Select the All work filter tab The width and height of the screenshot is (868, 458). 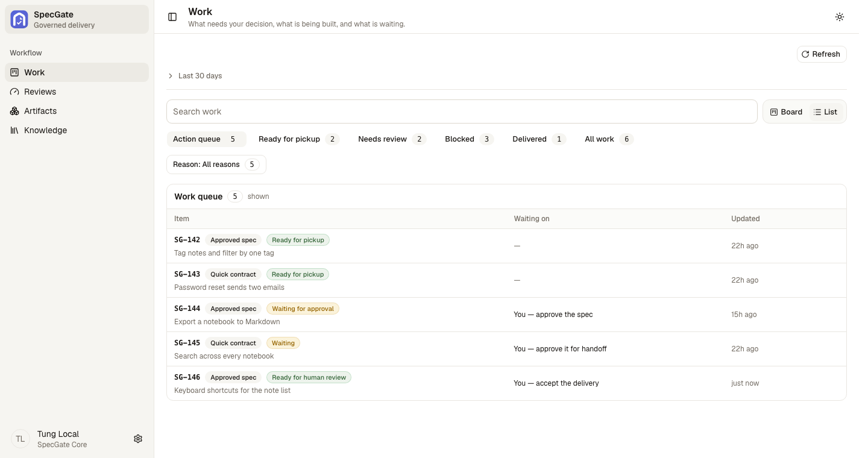tap(609, 139)
